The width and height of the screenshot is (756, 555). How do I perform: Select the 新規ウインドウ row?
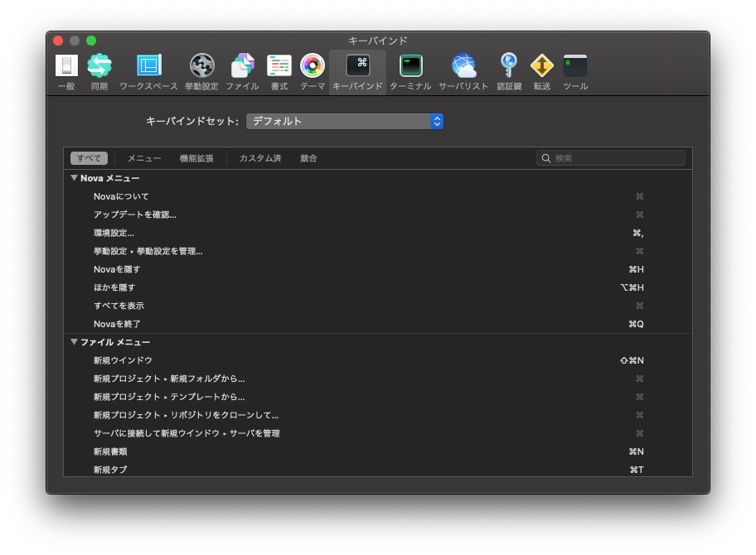click(378, 360)
